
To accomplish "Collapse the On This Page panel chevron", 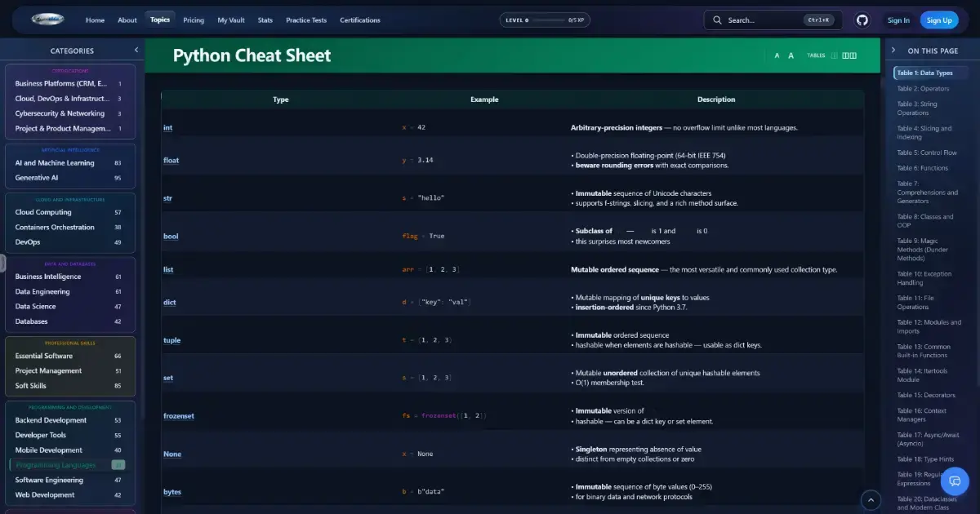I will point(893,51).
